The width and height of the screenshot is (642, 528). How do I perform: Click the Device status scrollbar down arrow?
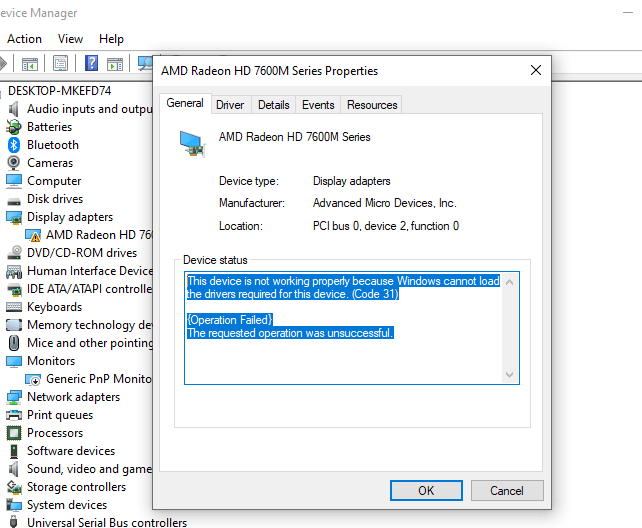click(x=510, y=375)
